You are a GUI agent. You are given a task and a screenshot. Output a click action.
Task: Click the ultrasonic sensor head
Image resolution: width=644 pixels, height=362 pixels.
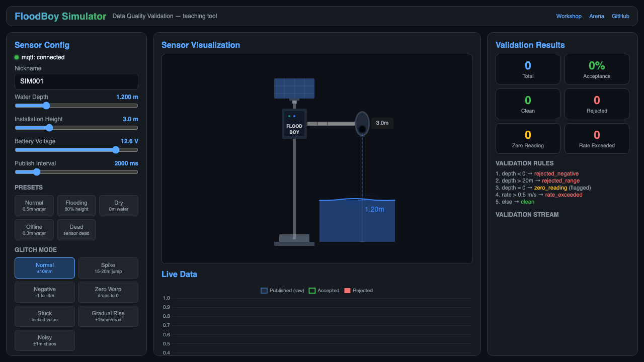click(362, 123)
